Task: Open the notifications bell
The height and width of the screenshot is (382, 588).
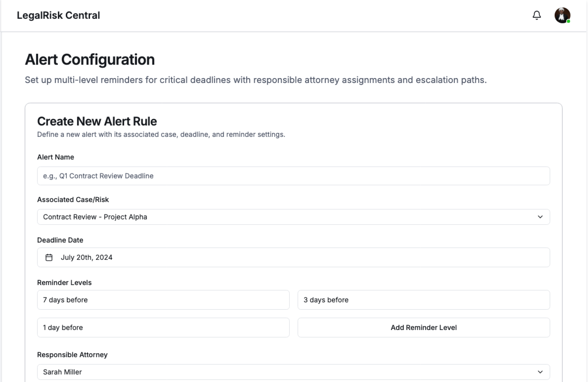Action: coord(537,15)
